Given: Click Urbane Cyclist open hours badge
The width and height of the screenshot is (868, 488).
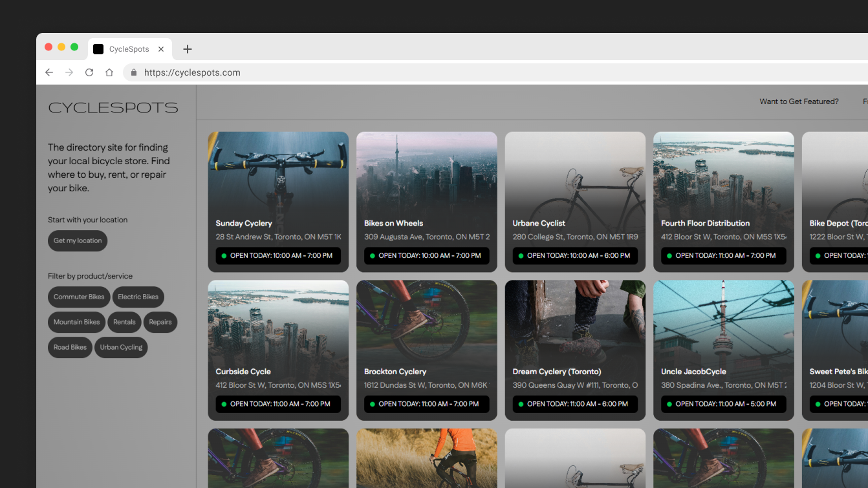Looking at the screenshot, I should pos(575,255).
